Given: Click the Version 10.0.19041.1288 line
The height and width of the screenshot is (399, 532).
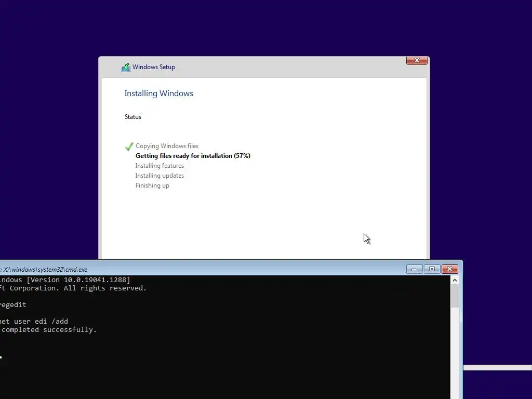Looking at the screenshot, I should (65, 280).
